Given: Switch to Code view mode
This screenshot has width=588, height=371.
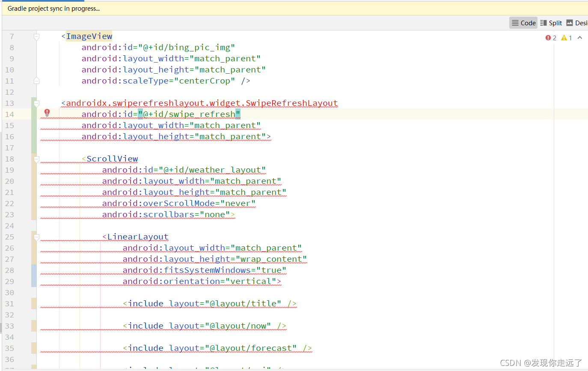Looking at the screenshot, I should [523, 23].
